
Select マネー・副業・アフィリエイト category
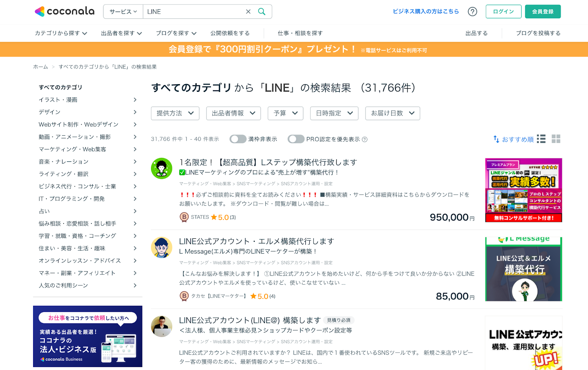pos(88,273)
